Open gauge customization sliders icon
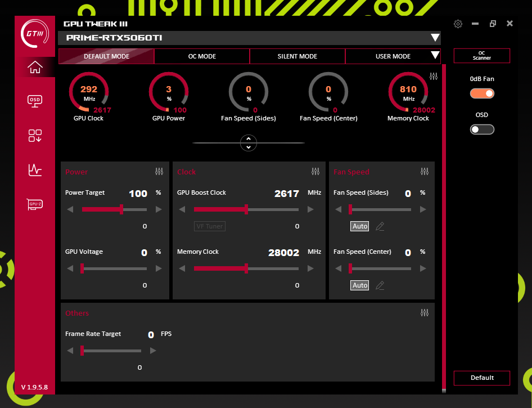532x408 pixels. point(434,77)
